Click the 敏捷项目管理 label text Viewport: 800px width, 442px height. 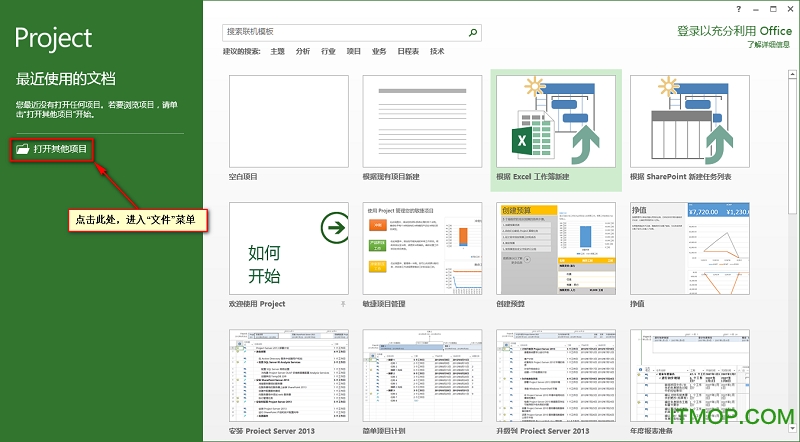click(x=384, y=304)
